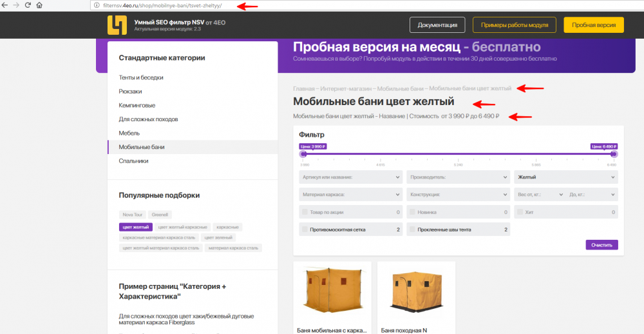Open the Спальники category

(x=133, y=161)
